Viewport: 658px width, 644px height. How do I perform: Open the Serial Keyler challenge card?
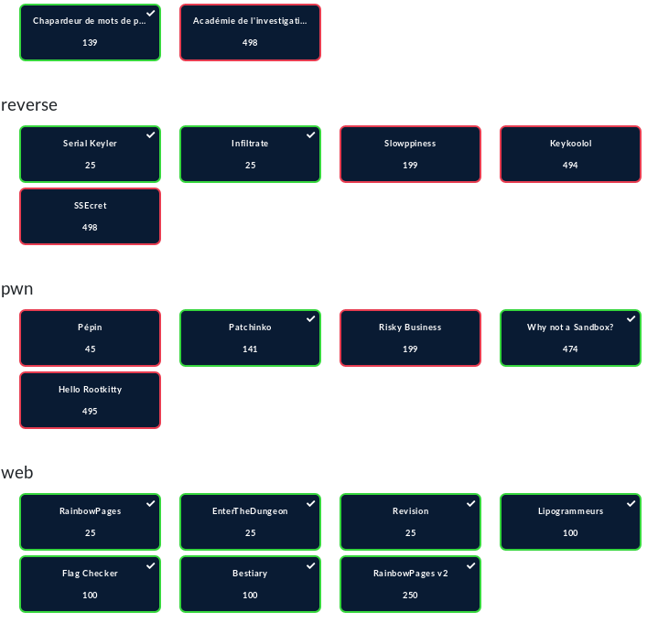(90, 154)
